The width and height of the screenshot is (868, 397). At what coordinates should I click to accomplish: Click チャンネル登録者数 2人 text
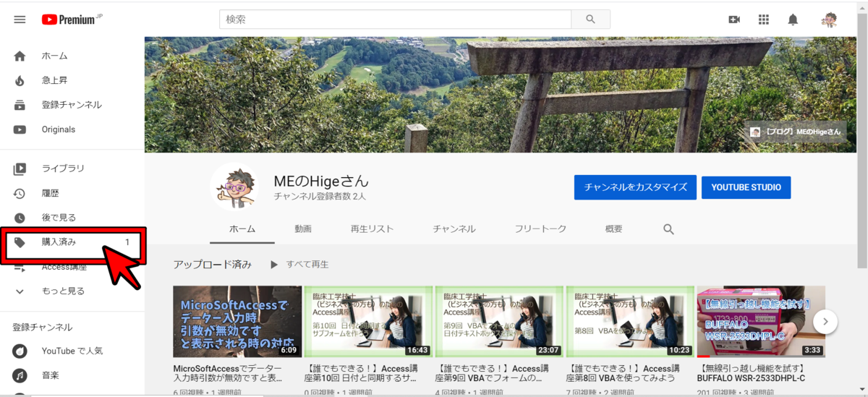320,196
